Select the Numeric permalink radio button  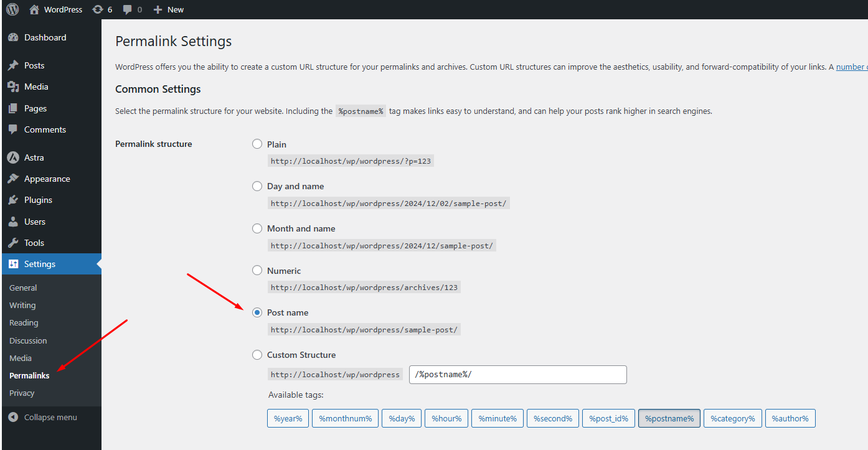[257, 270]
